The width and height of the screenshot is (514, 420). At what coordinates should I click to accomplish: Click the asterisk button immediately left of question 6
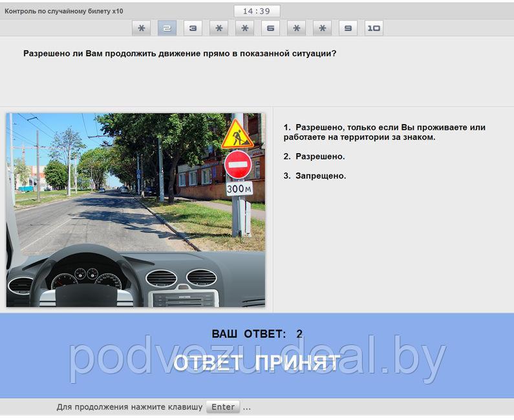tap(244, 28)
